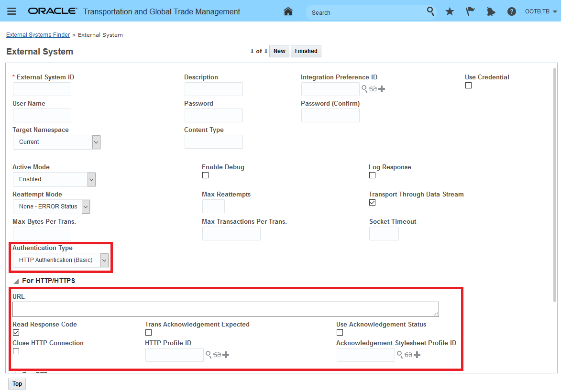Image resolution: width=561 pixels, height=392 pixels.
Task: Focus the Content Type field
Action: [x=214, y=142]
